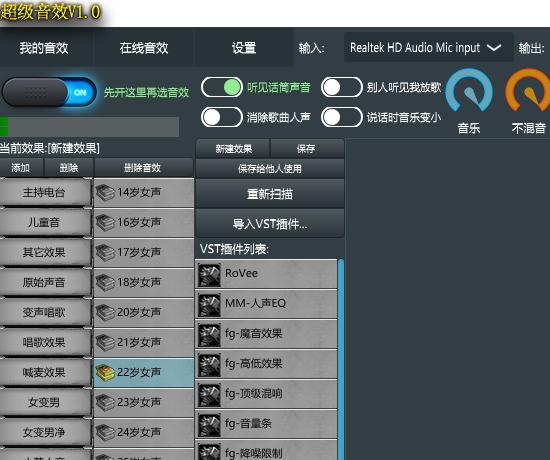Open the 我的音效 tab

44,48
